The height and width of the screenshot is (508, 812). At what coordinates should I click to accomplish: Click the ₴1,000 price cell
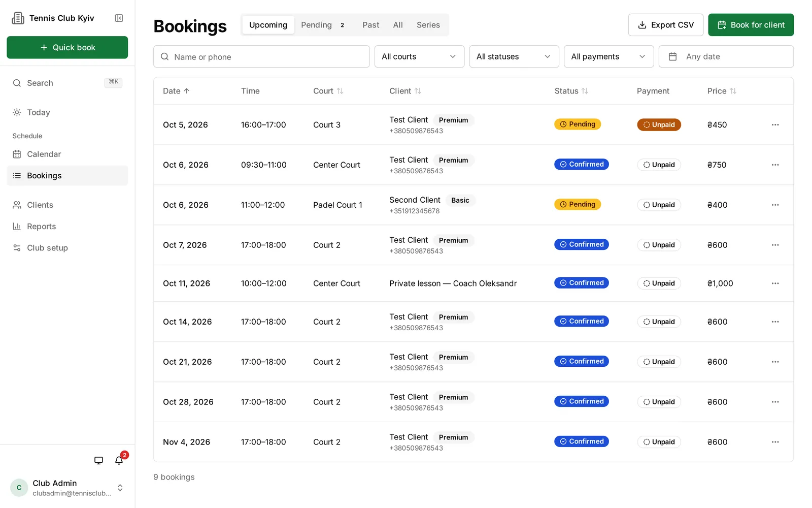pyautogui.click(x=720, y=283)
